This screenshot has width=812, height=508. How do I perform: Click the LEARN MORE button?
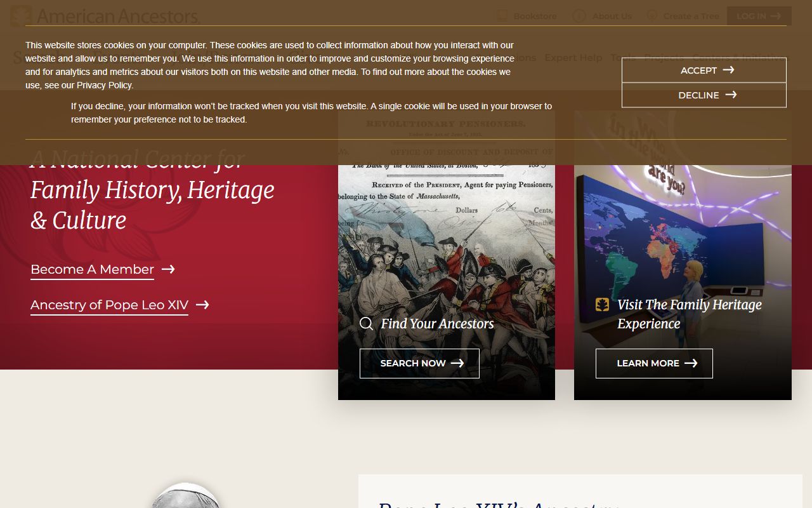(x=654, y=363)
